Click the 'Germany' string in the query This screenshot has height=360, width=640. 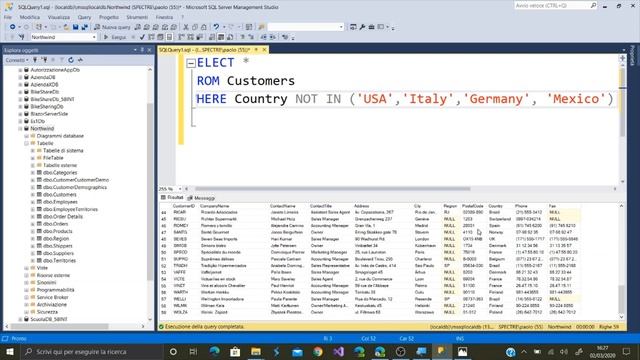pyautogui.click(x=497, y=99)
